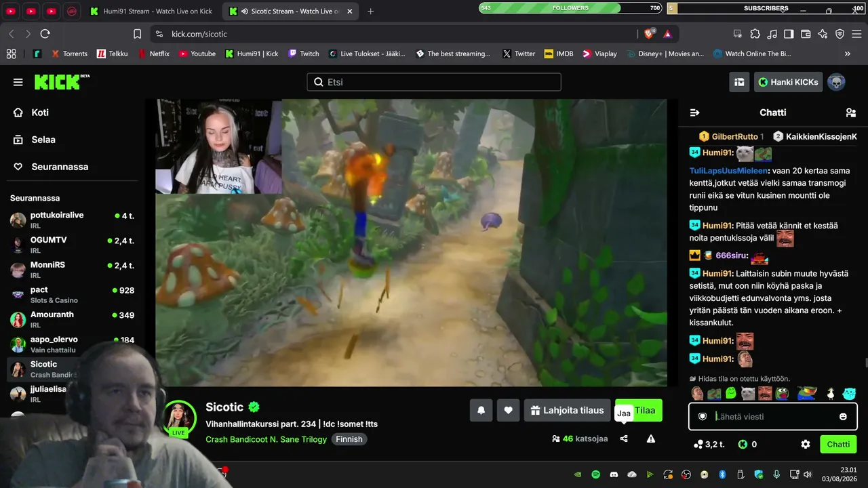Click Crash Bandicoot N. Sane Trilogy category

267,439
